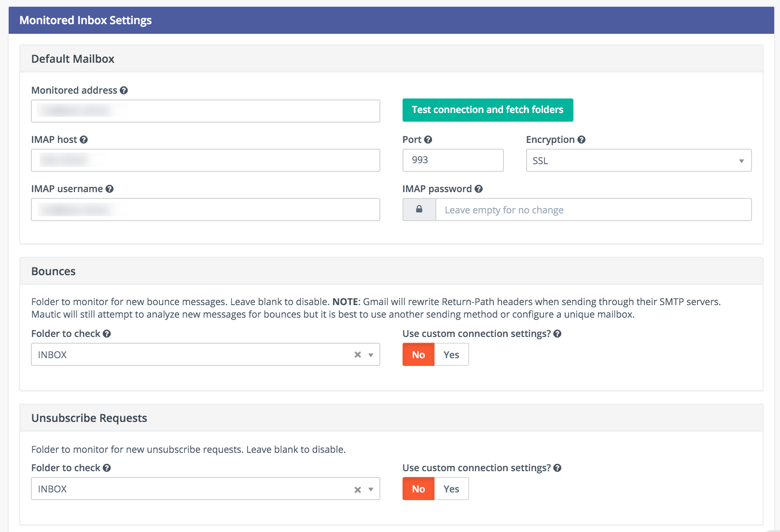The width and height of the screenshot is (780, 532).
Task: Expand Unsubscribe Requests Folder to check dropdown
Action: pyautogui.click(x=371, y=489)
